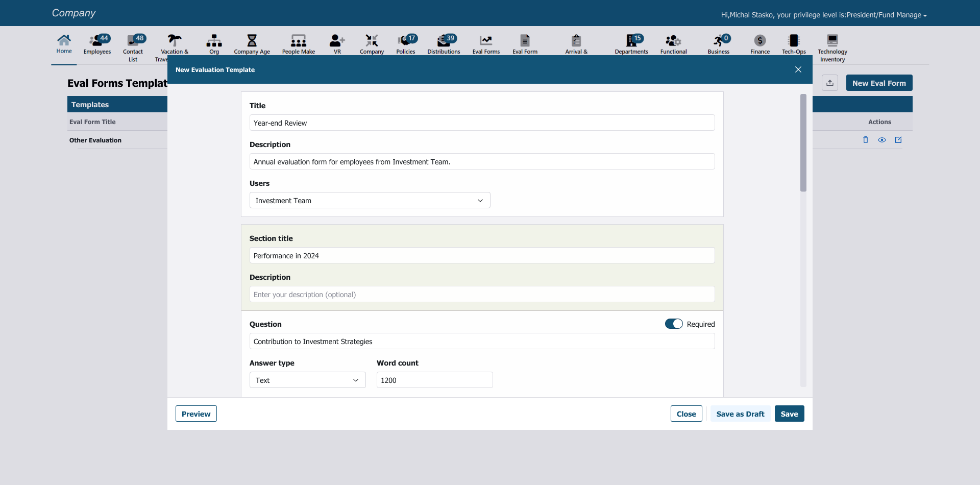Switch to the Templates tab
This screenshot has height=485, width=980.
[x=90, y=104]
